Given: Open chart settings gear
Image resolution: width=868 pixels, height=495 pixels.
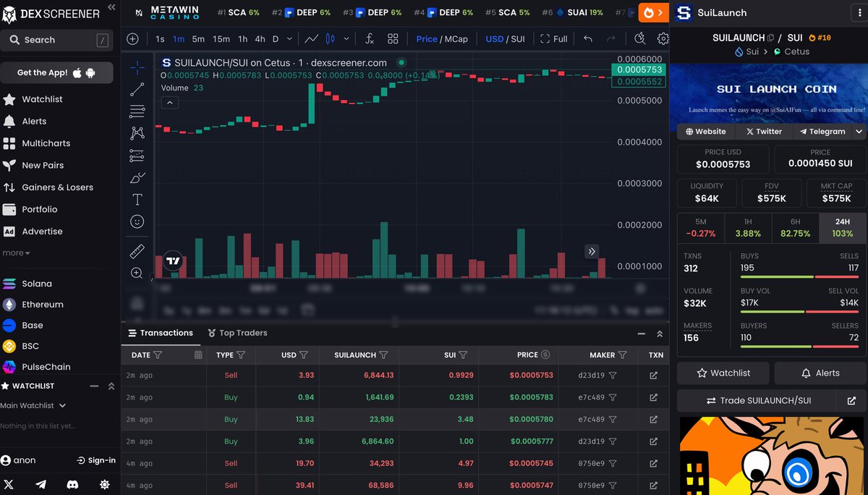Looking at the screenshot, I should [663, 39].
